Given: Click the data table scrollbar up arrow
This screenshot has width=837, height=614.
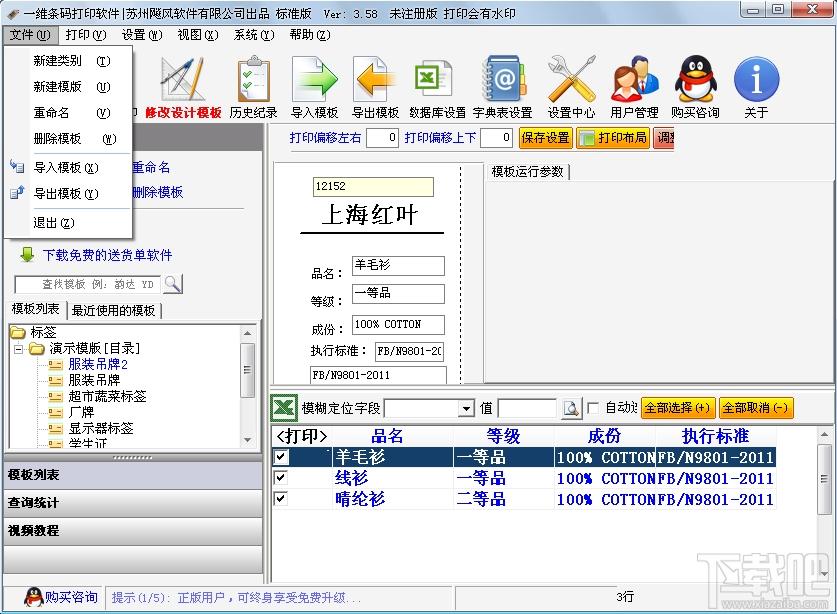Looking at the screenshot, I should 824,435.
